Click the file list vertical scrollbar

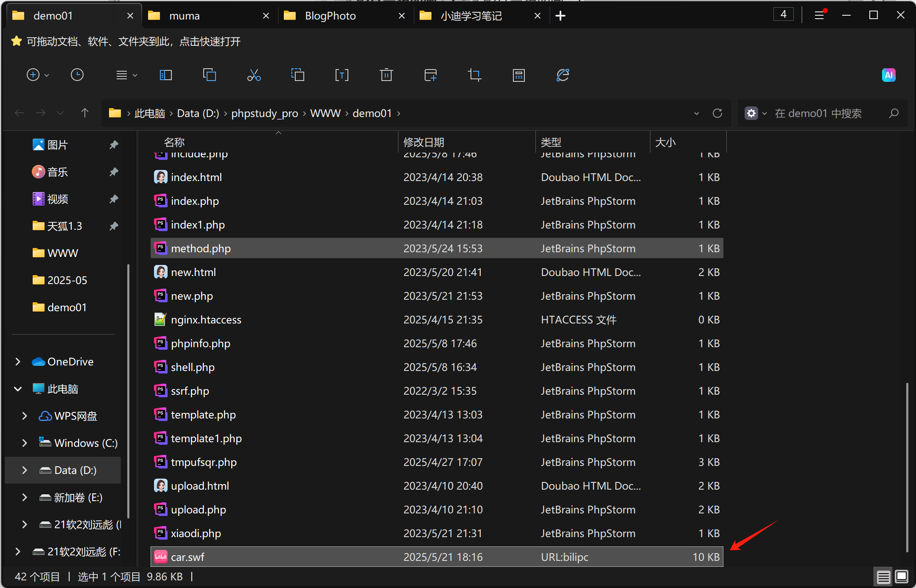click(x=907, y=466)
